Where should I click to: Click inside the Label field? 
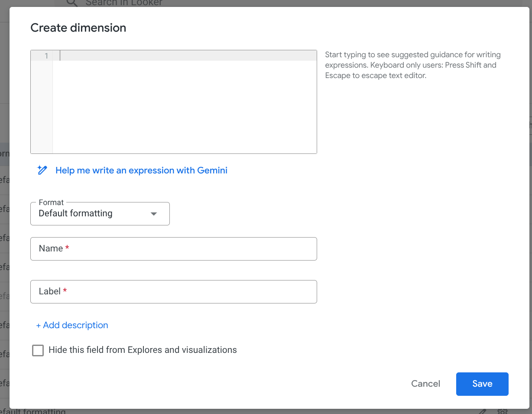[173, 291]
